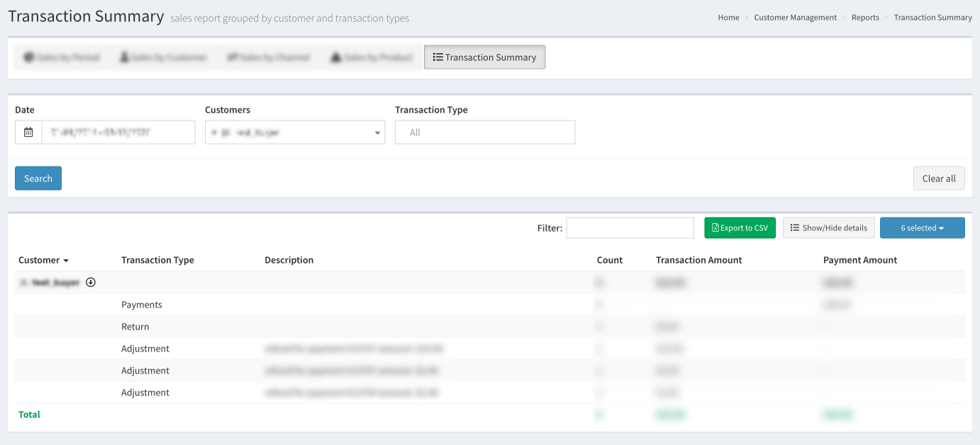Click the icon on Sales by Product tab
980x445 pixels.
coord(335,57)
